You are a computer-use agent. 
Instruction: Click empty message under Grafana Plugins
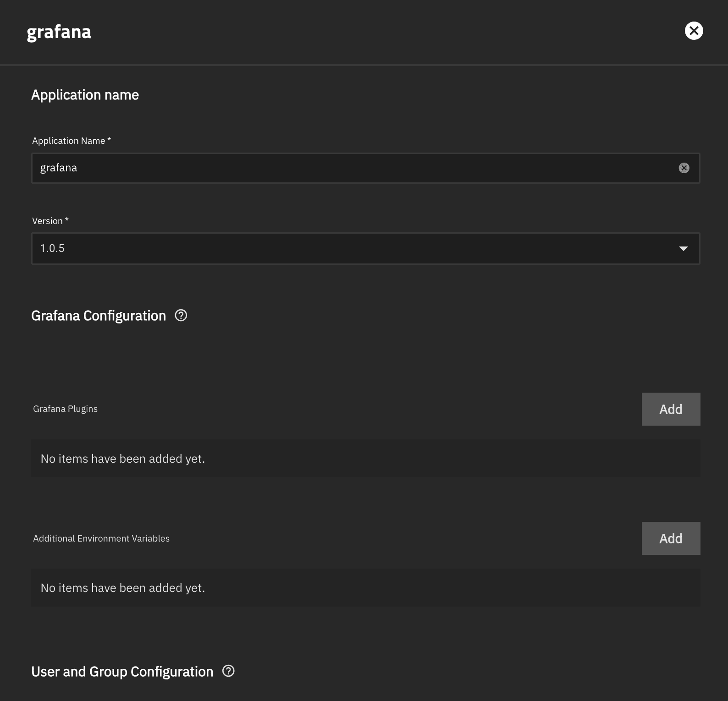coord(123,459)
